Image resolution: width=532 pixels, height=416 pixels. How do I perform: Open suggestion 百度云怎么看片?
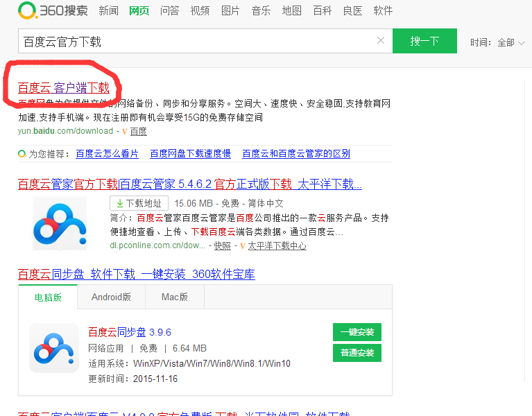click(108, 154)
